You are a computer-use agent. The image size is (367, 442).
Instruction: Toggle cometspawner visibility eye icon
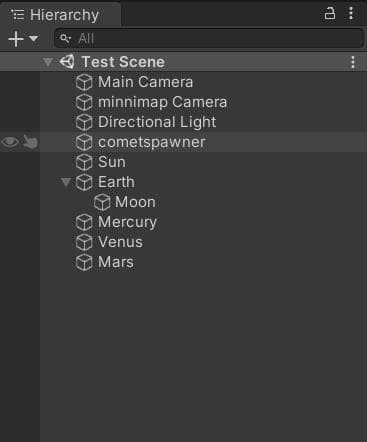coord(10,142)
